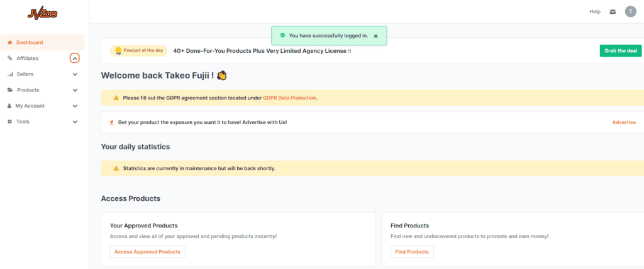Click the My Account person icon
644x269 pixels.
(x=9, y=106)
